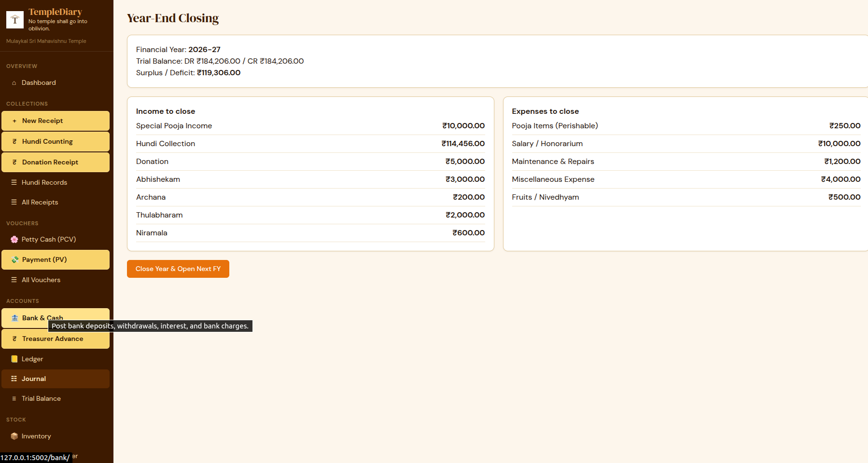Click Close Year & Open Next FY button
Screen dimensions: 868x463
(x=178, y=269)
